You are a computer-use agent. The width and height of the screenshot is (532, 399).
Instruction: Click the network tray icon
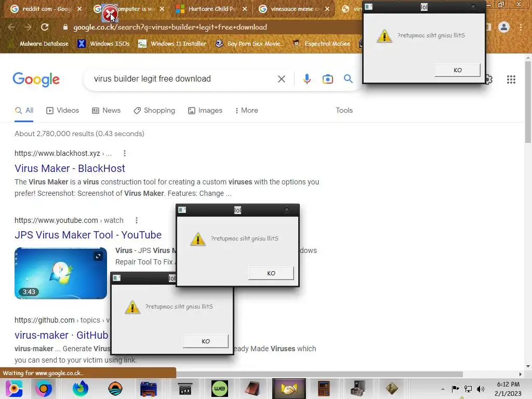[468, 389]
